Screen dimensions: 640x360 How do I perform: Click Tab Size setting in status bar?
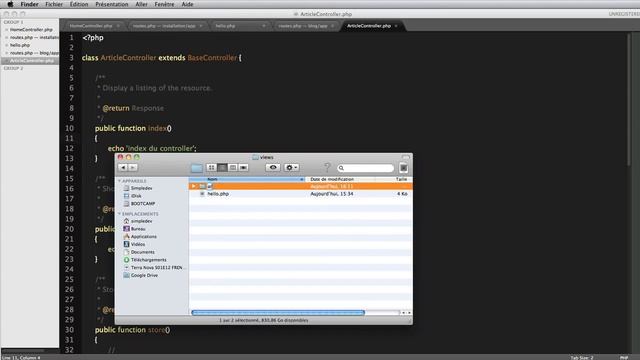pos(582,358)
